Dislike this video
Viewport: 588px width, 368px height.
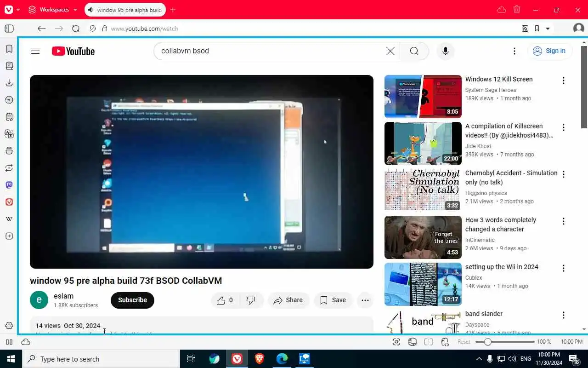coord(251,300)
